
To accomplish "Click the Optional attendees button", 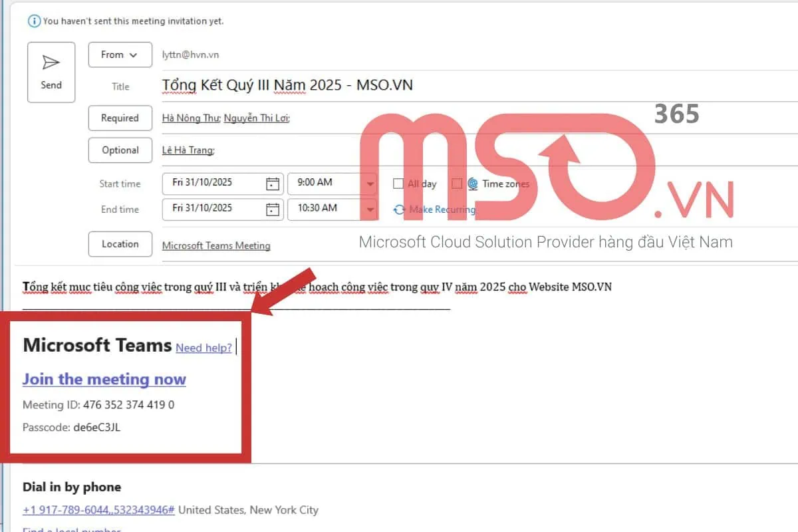I will (x=120, y=150).
